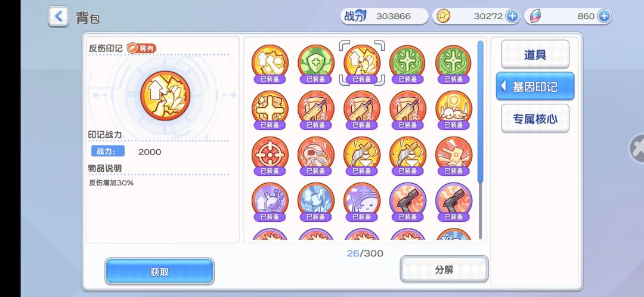Click the 分解 decompose button

(444, 270)
